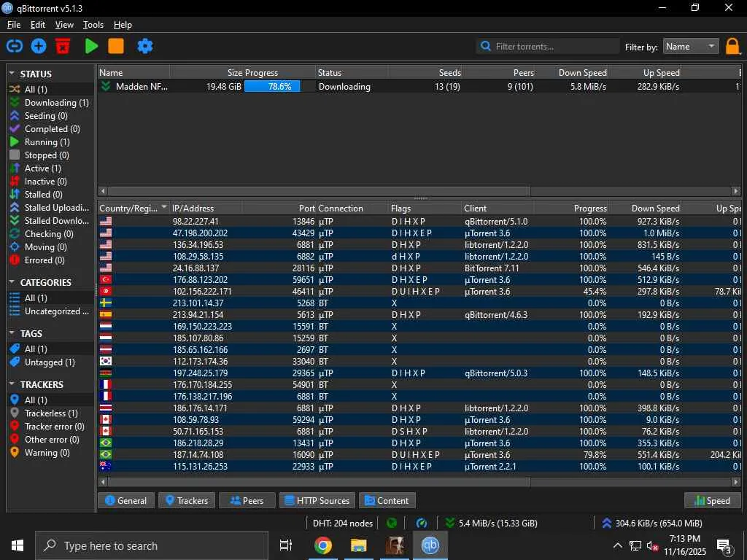Image resolution: width=747 pixels, height=560 pixels.
Task: Sort peers by Flags column header
Action: coord(425,208)
